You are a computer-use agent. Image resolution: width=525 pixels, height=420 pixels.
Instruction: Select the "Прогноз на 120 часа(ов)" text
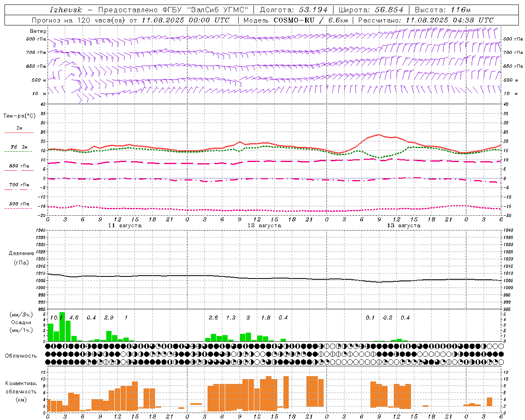point(79,20)
